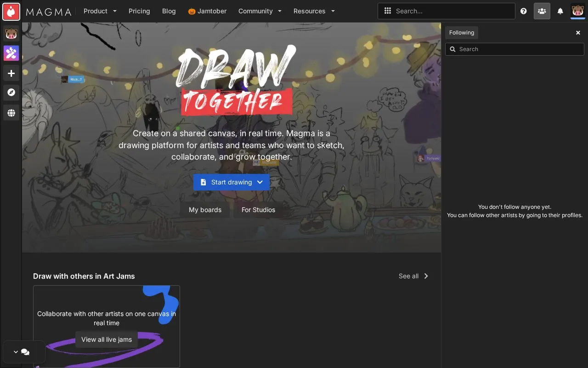588x368 pixels.
Task: Click the apps grid icon in the search bar
Action: [388, 11]
